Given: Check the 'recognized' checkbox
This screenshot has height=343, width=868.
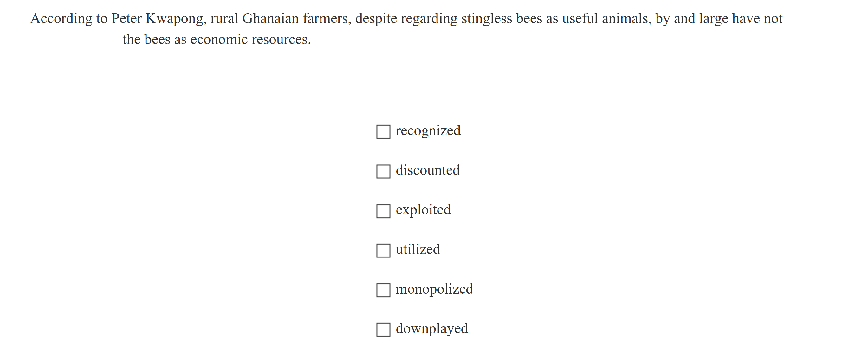Looking at the screenshot, I should coord(383,132).
